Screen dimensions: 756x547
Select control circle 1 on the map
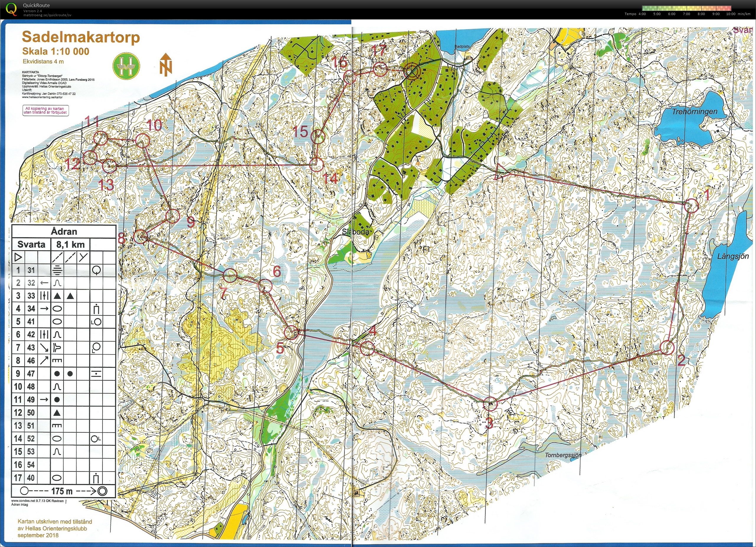pos(691,206)
